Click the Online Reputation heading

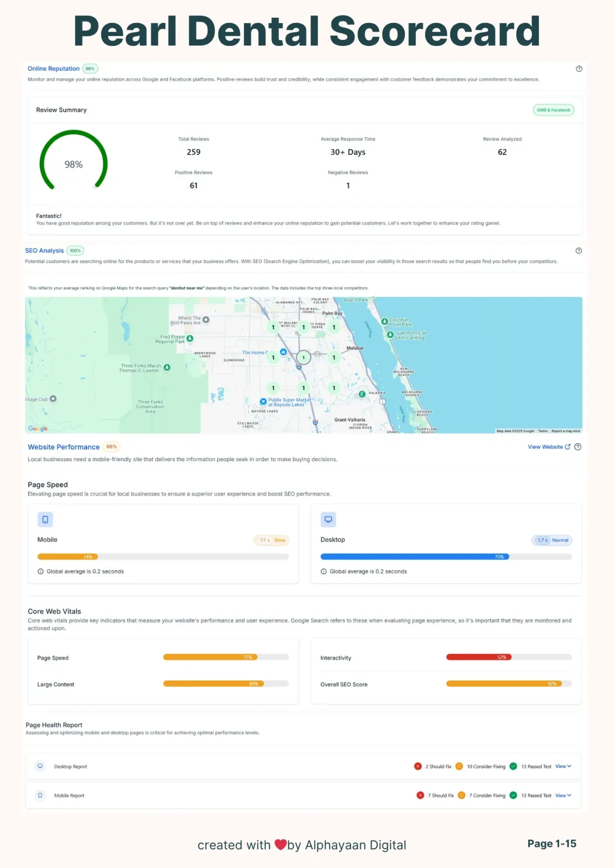[x=54, y=69]
